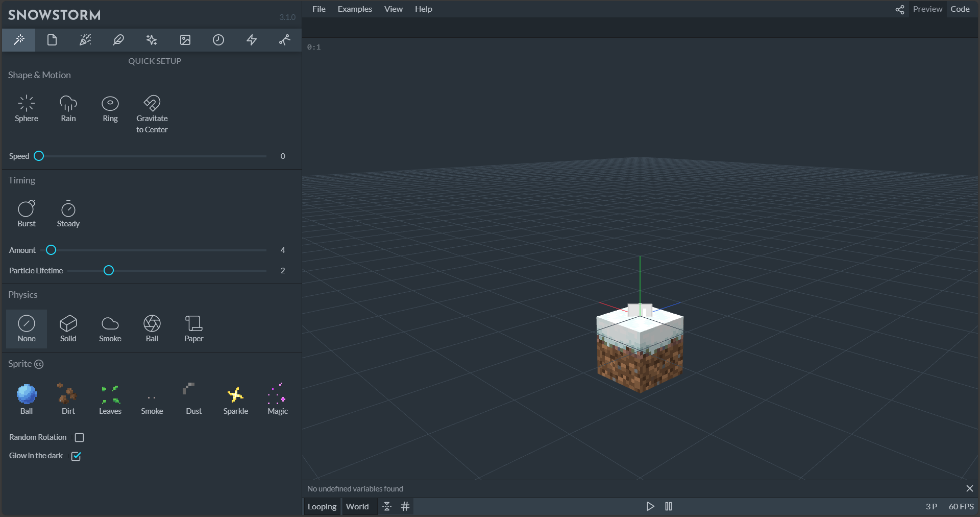Open the File tab with page icon
Screen dimensions: 980x517
pyautogui.click(x=52, y=40)
